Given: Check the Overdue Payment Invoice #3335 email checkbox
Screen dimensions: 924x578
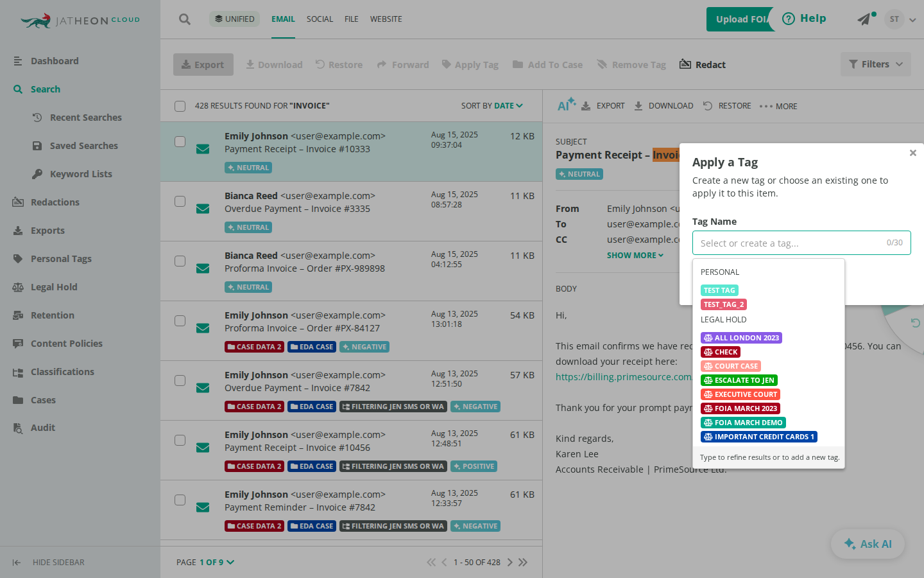Looking at the screenshot, I should click(180, 202).
